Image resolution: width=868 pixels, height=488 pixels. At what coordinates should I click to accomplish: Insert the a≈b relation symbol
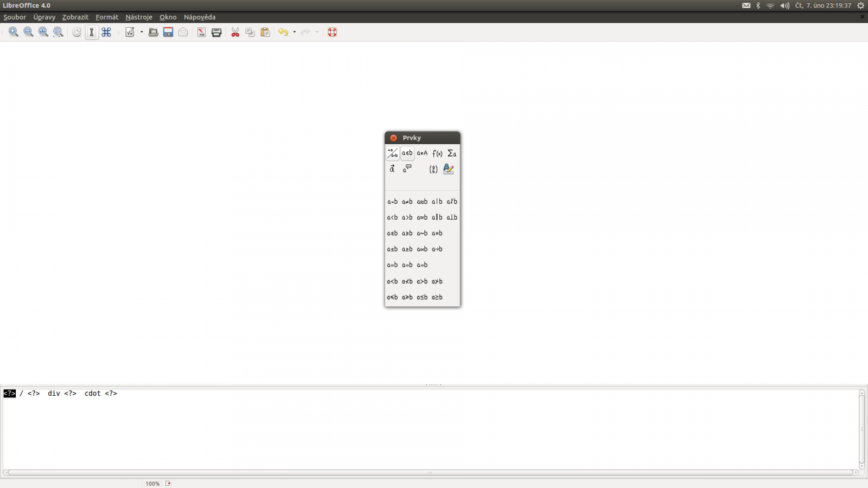tap(422, 201)
